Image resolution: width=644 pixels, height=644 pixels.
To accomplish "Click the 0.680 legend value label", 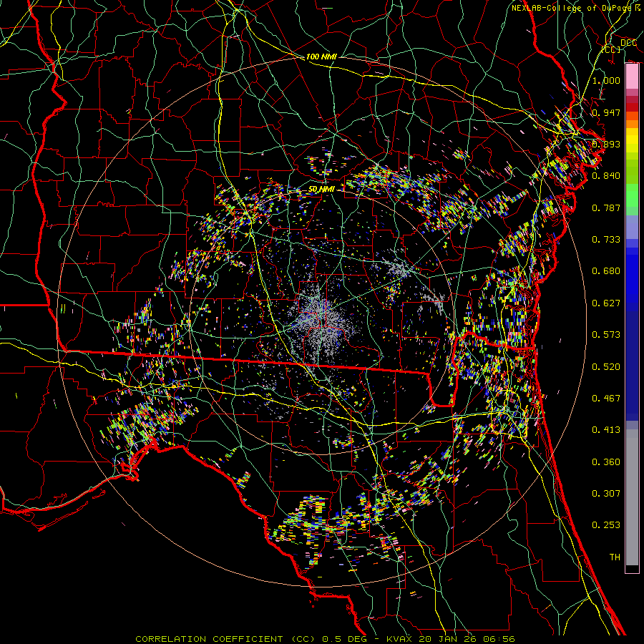I will 606,271.
